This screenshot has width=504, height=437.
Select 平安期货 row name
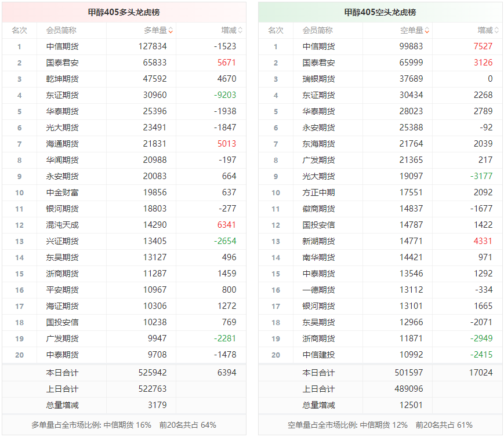(62, 290)
